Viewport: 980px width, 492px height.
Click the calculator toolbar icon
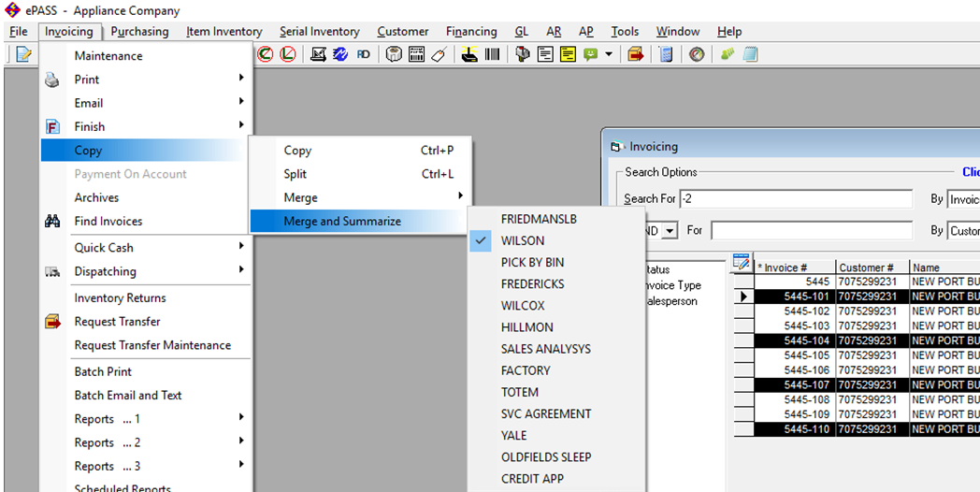tap(666, 54)
